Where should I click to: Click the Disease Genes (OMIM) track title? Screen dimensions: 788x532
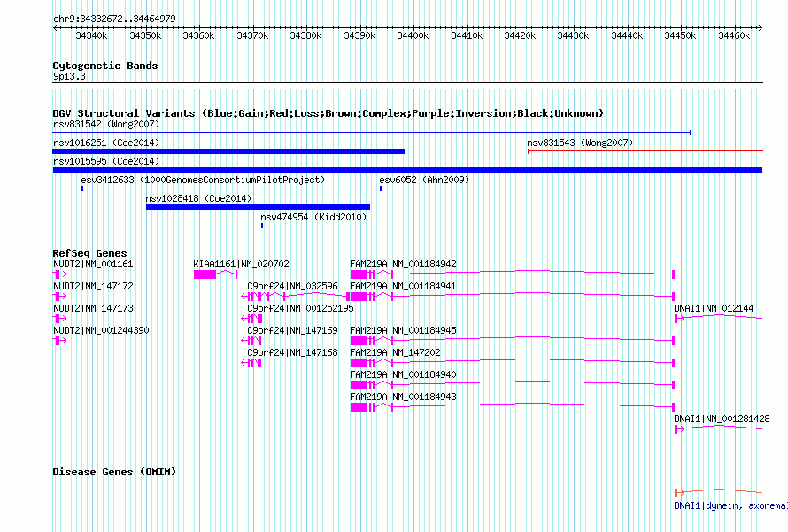point(114,472)
